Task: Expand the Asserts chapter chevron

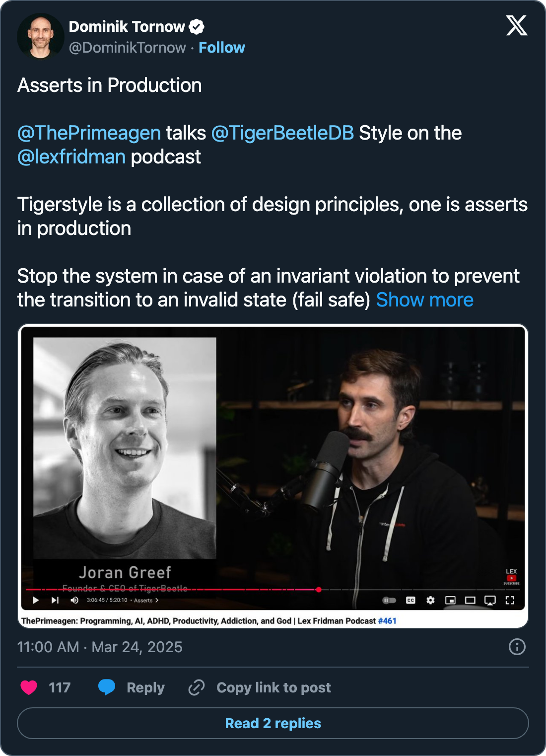Action: point(157,600)
